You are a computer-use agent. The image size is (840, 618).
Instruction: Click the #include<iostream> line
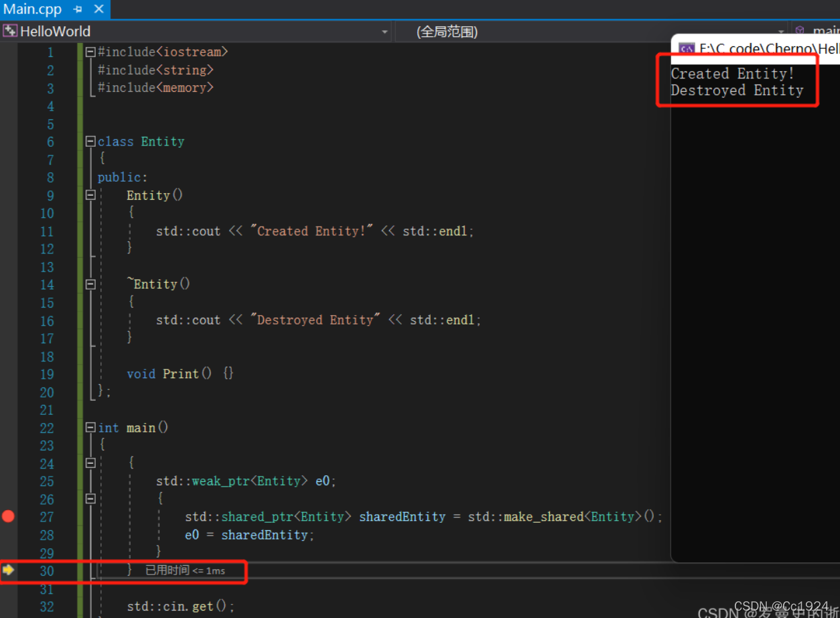(x=163, y=52)
